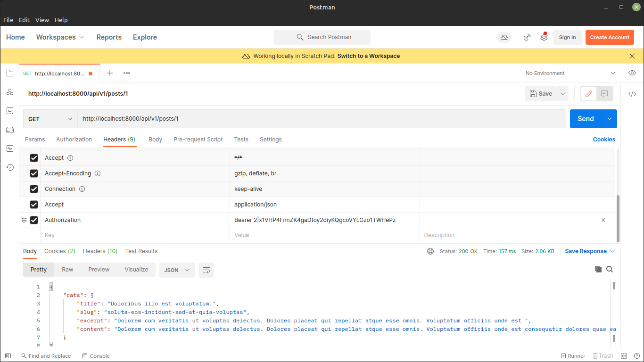Click the info icon next to Connection
This screenshot has height=362, width=644.
tap(82, 189)
